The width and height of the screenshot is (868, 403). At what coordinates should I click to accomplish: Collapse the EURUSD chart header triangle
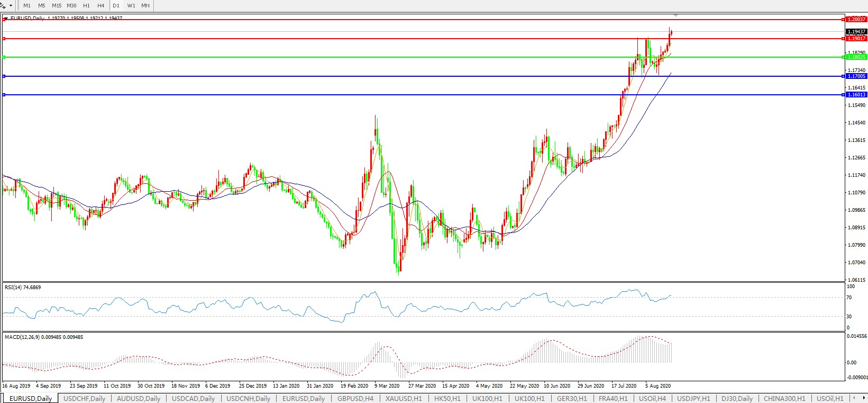[6, 18]
